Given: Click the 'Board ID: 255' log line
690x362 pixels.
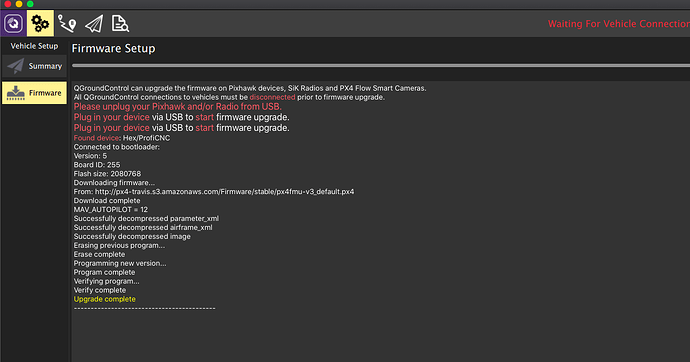Looking at the screenshot, I should [x=97, y=165].
